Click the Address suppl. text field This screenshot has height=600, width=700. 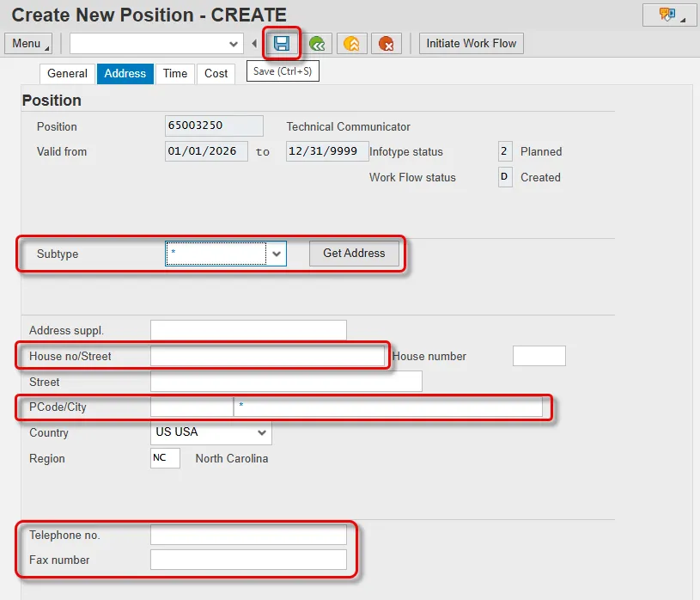248,330
